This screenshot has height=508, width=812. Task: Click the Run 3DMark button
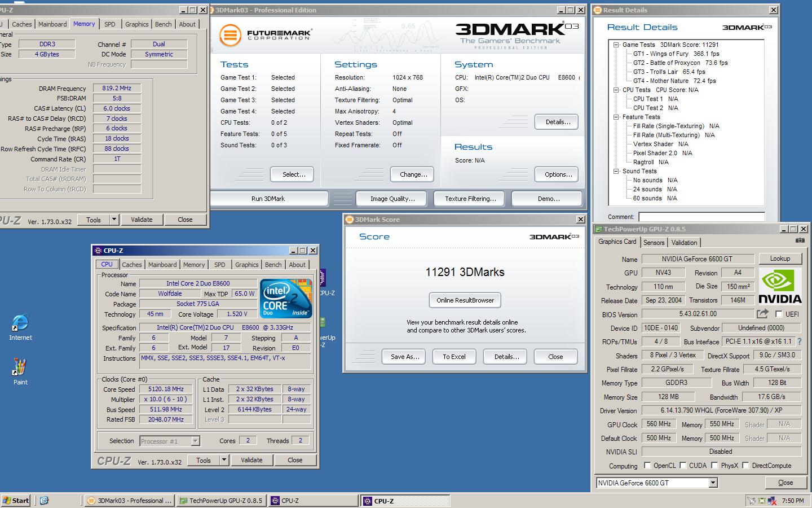click(268, 199)
